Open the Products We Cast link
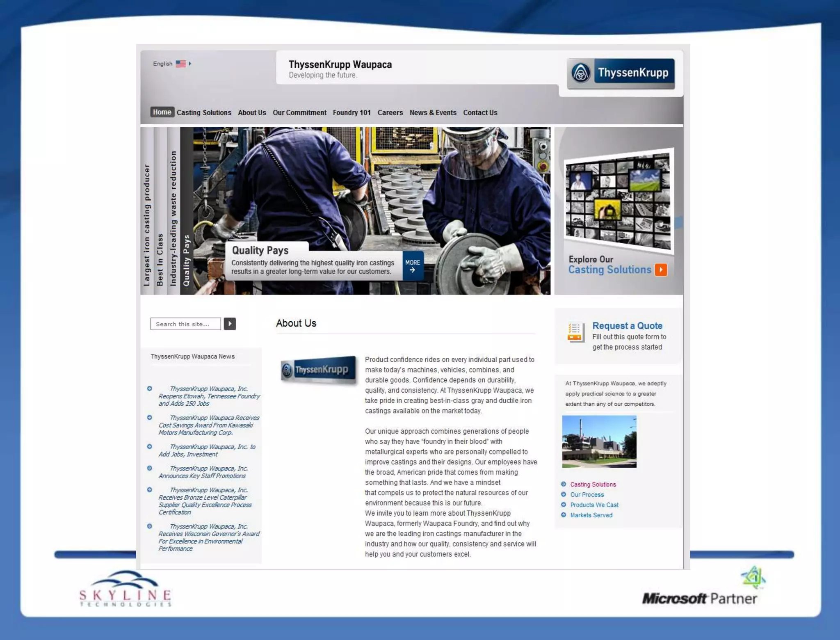 594,505
